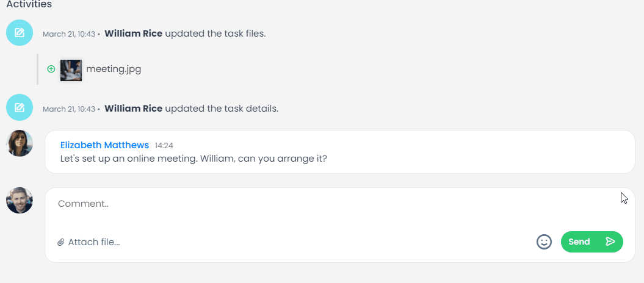Click the "Attach file..." text
This screenshot has height=283, width=644.
click(94, 242)
